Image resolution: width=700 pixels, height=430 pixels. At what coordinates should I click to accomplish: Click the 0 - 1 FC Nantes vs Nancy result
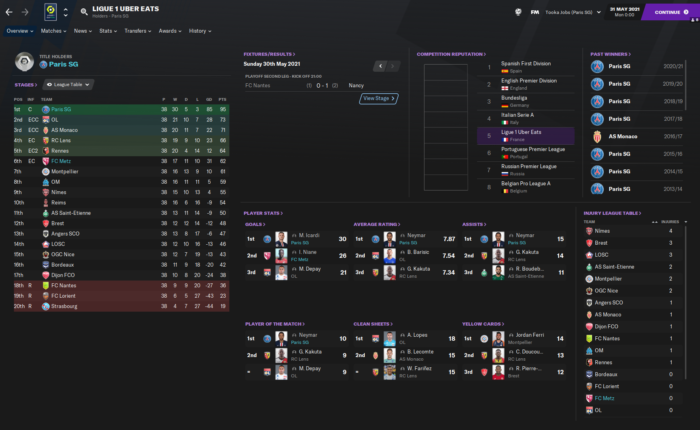tap(321, 85)
